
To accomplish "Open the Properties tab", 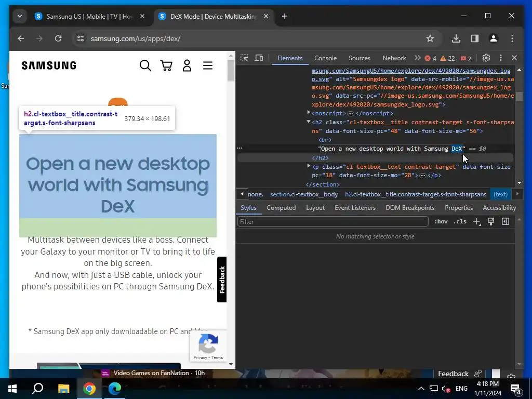I will pos(459,208).
